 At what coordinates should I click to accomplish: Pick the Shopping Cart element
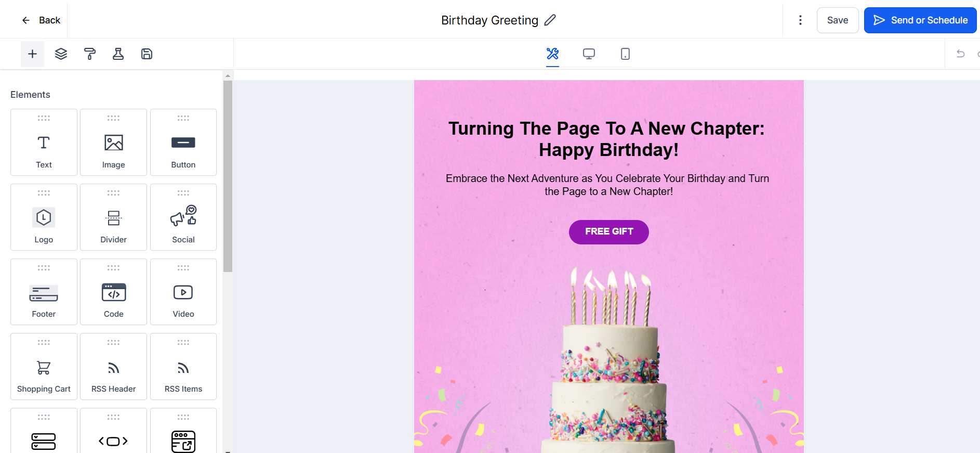[44, 367]
